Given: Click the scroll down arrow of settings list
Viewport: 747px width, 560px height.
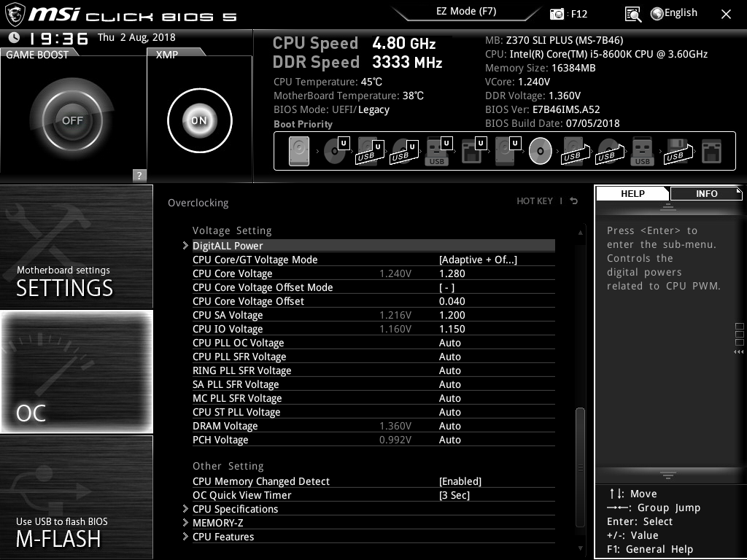Looking at the screenshot, I should [x=580, y=548].
